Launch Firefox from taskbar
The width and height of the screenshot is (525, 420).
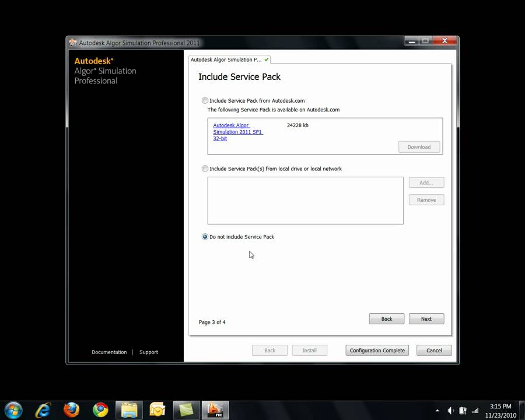[x=71, y=410]
